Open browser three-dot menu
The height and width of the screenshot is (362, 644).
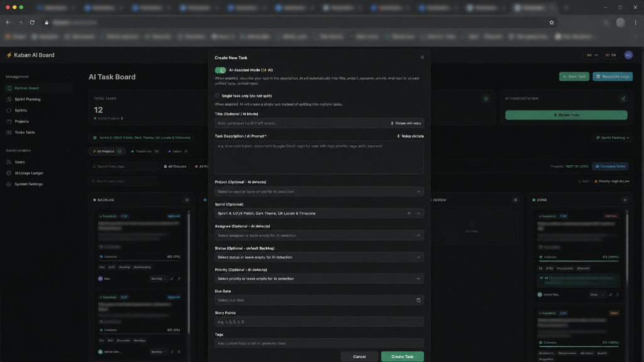pos(635,23)
